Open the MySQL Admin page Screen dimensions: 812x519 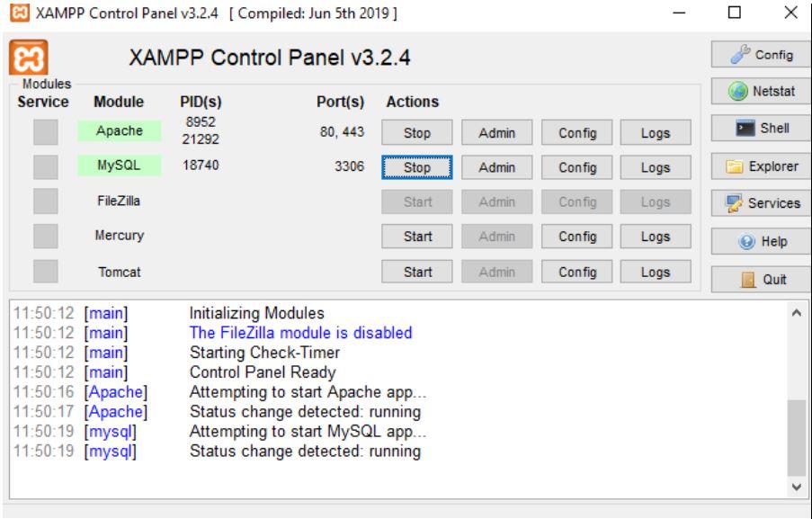pos(496,167)
